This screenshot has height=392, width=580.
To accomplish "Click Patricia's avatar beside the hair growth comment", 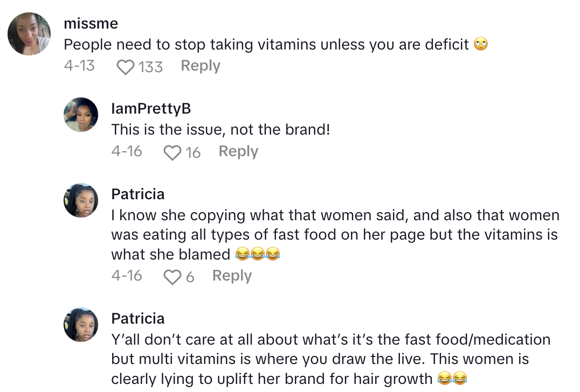I will [x=81, y=324].
